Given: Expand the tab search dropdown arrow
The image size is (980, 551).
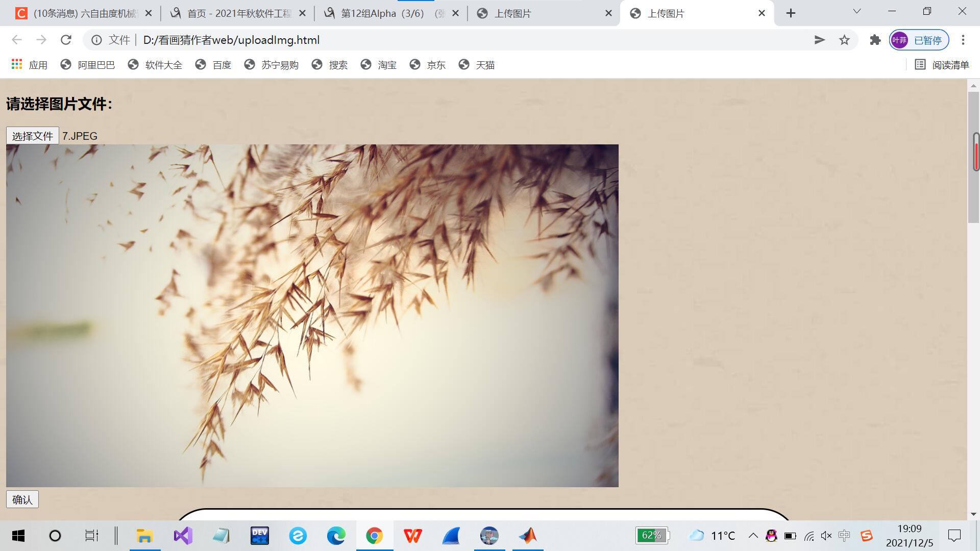Looking at the screenshot, I should (x=857, y=11).
